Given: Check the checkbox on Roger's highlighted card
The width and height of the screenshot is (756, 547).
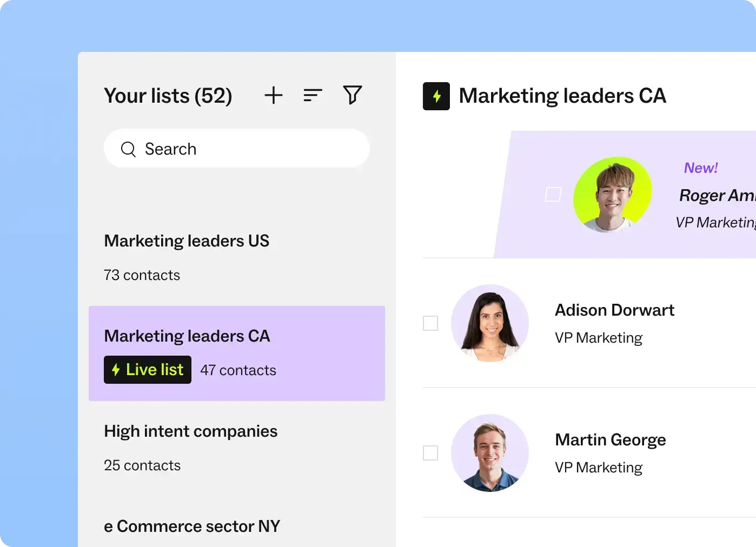Looking at the screenshot, I should [x=553, y=194].
